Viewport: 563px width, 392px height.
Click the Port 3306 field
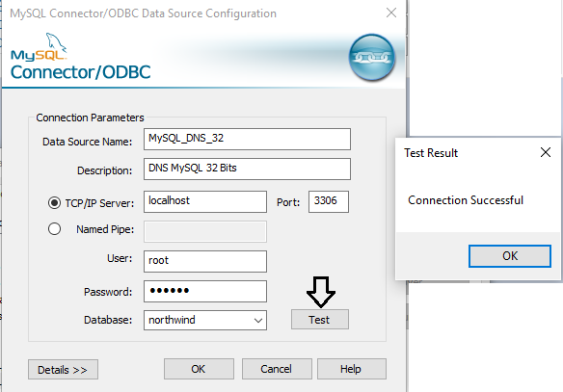(328, 201)
